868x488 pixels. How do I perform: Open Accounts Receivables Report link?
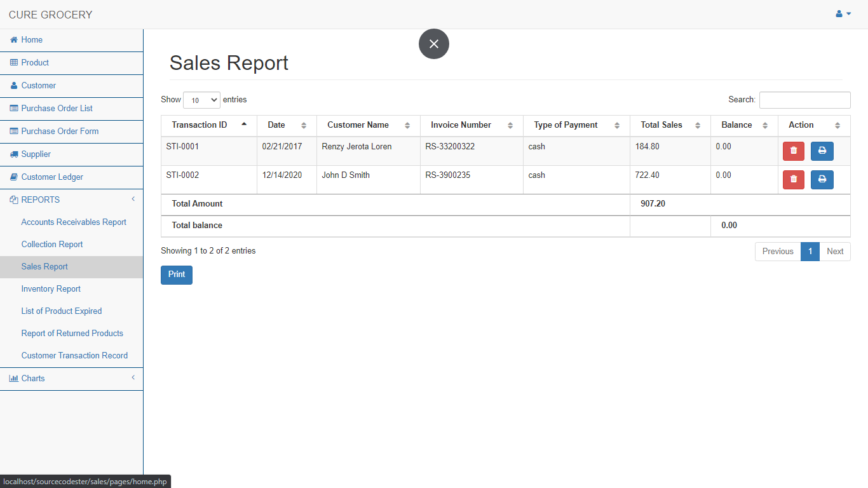[x=74, y=222]
